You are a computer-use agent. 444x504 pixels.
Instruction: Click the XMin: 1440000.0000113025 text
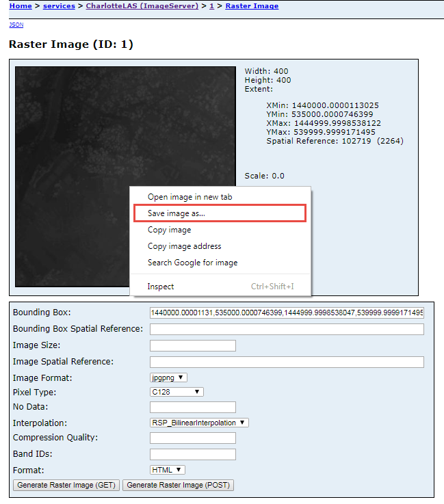pos(322,105)
